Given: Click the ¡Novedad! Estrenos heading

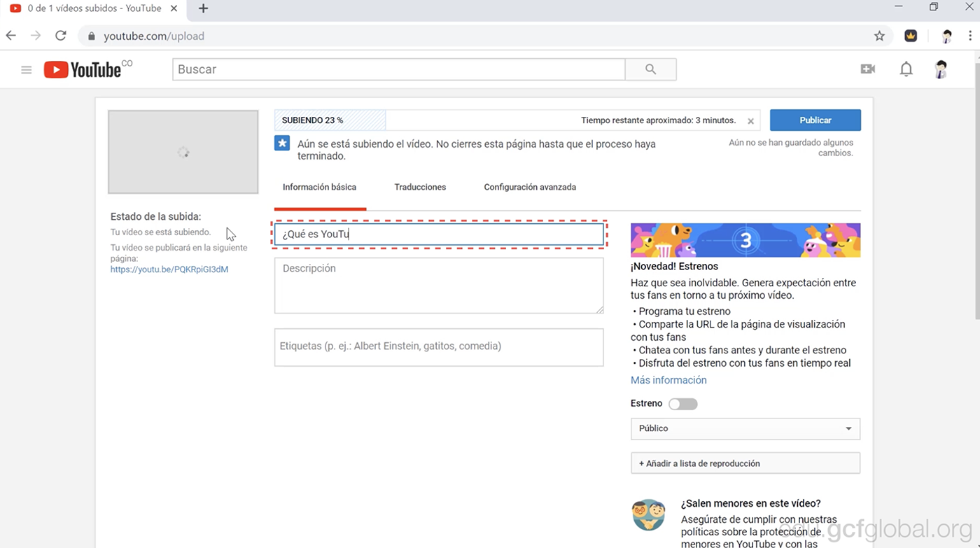Looking at the screenshot, I should 674,267.
